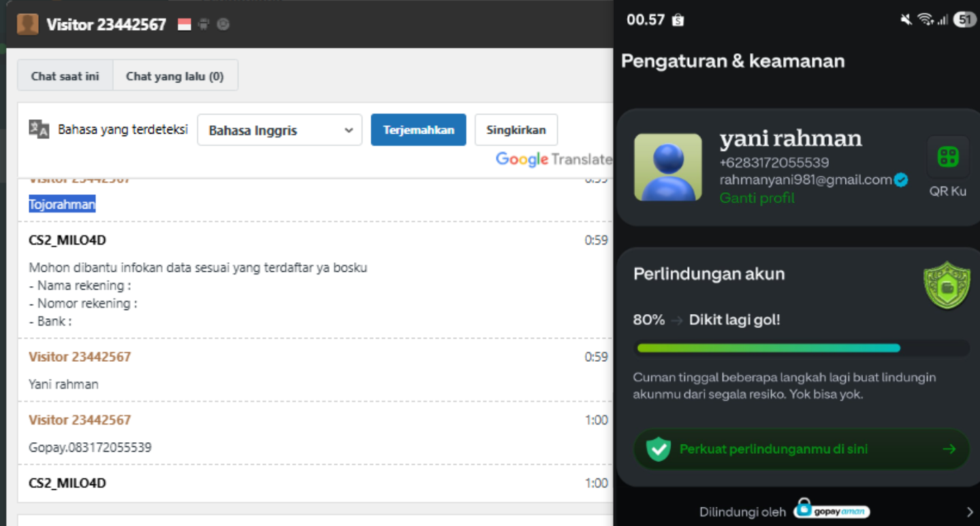Viewport: 980px width, 526px height.
Task: Tap the shield checkmark icon in Perkuat banner
Action: [x=658, y=449]
